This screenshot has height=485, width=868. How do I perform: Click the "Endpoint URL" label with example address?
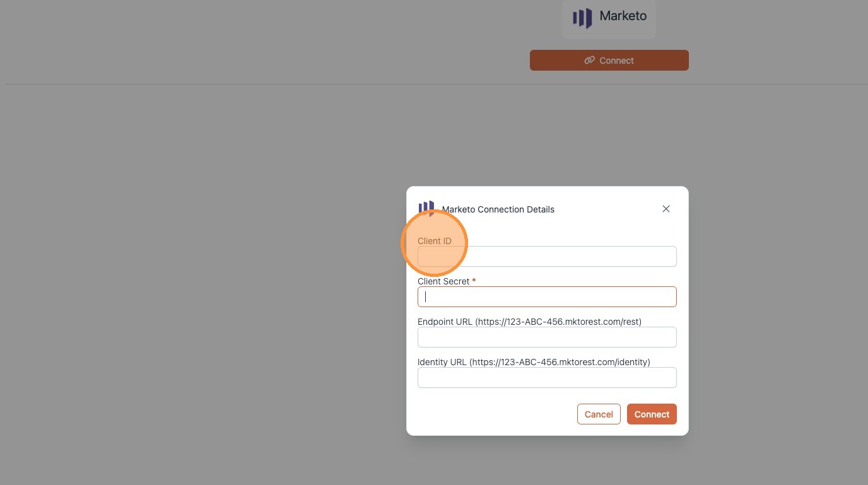pos(529,322)
